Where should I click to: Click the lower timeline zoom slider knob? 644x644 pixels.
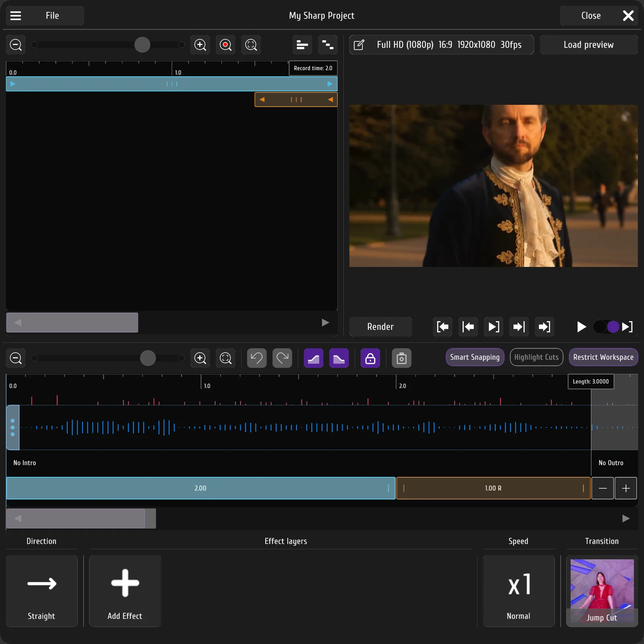point(148,358)
